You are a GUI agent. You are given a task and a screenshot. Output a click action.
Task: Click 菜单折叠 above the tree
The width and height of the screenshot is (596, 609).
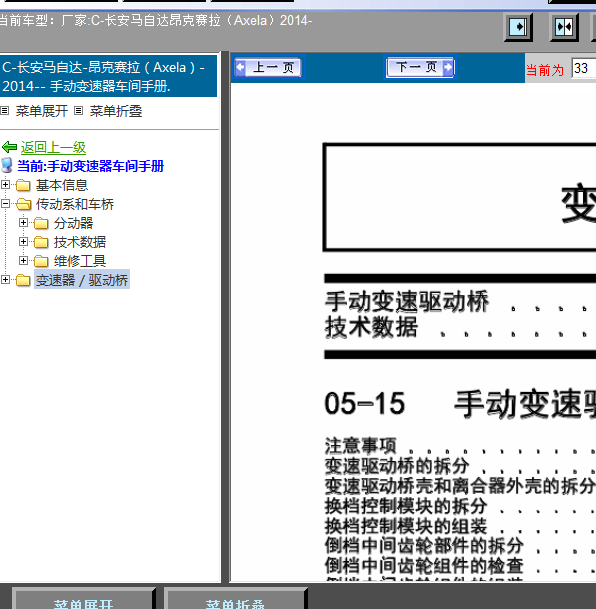(x=116, y=111)
